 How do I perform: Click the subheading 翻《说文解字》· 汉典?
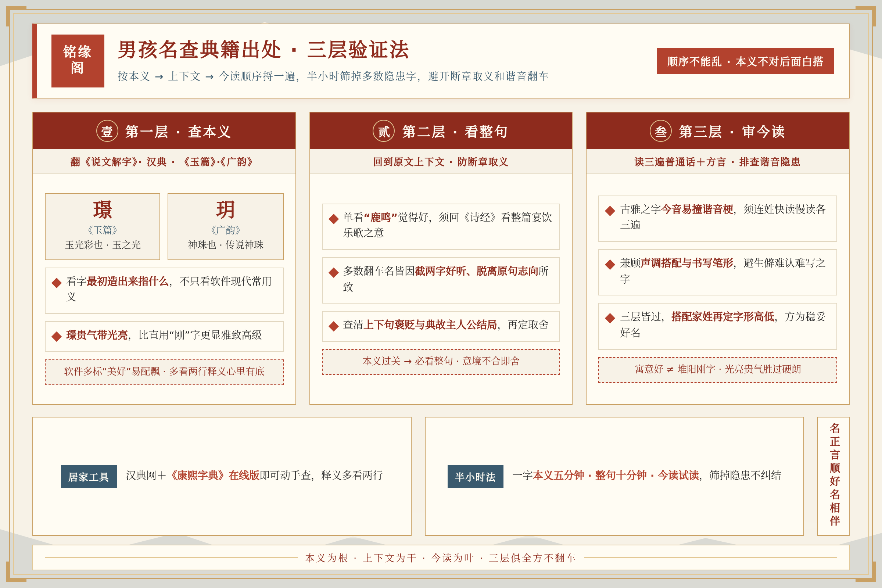162,162
